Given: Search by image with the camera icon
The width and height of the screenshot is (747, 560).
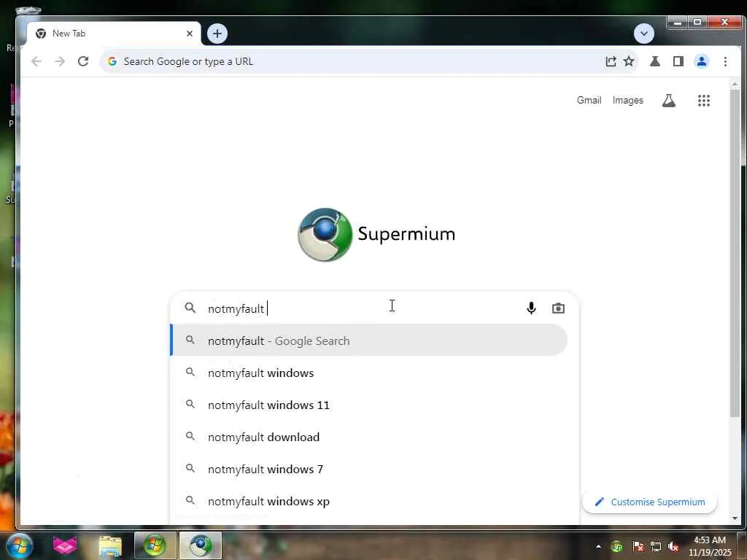Looking at the screenshot, I should pyautogui.click(x=558, y=308).
